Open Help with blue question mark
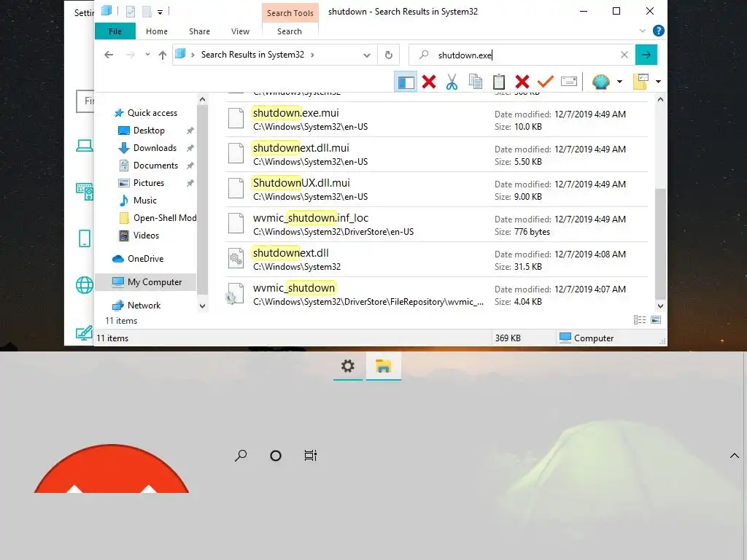 tap(659, 31)
